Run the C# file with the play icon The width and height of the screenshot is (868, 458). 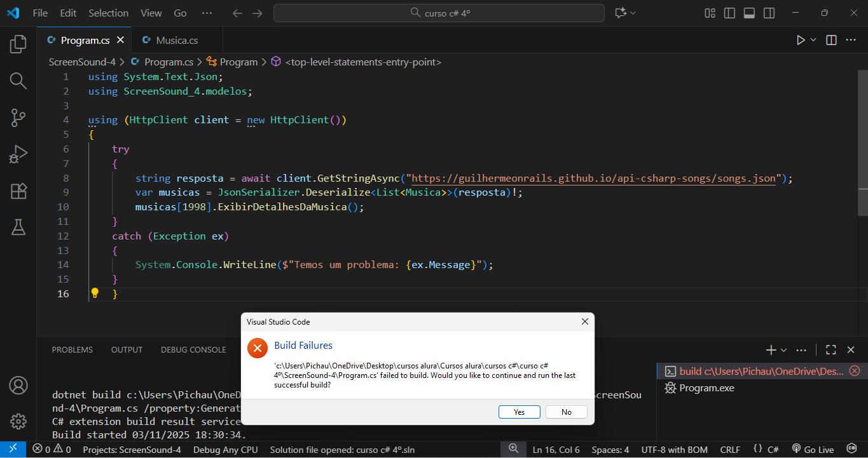pos(801,40)
